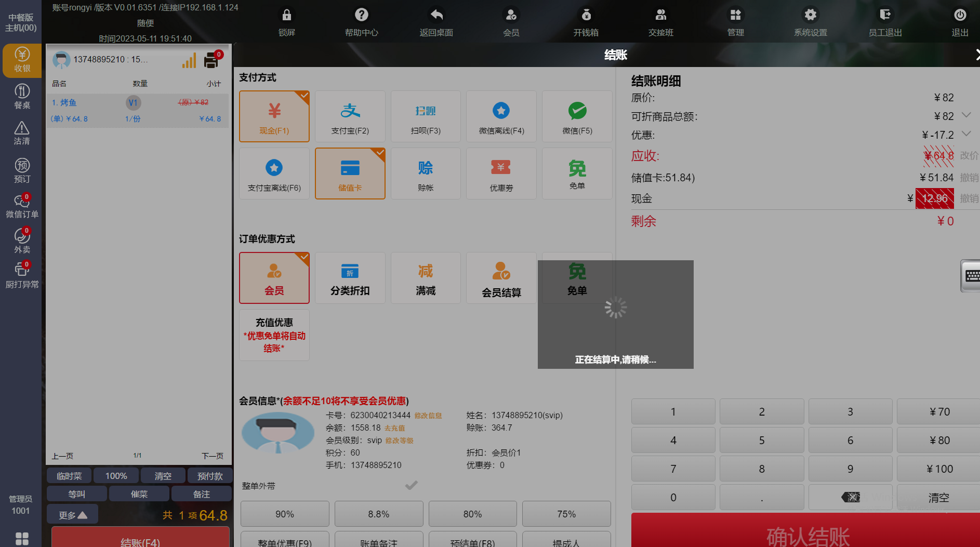Open system settings (系统设置) gear icon
This screenshot has height=547, width=980.
tap(810, 15)
